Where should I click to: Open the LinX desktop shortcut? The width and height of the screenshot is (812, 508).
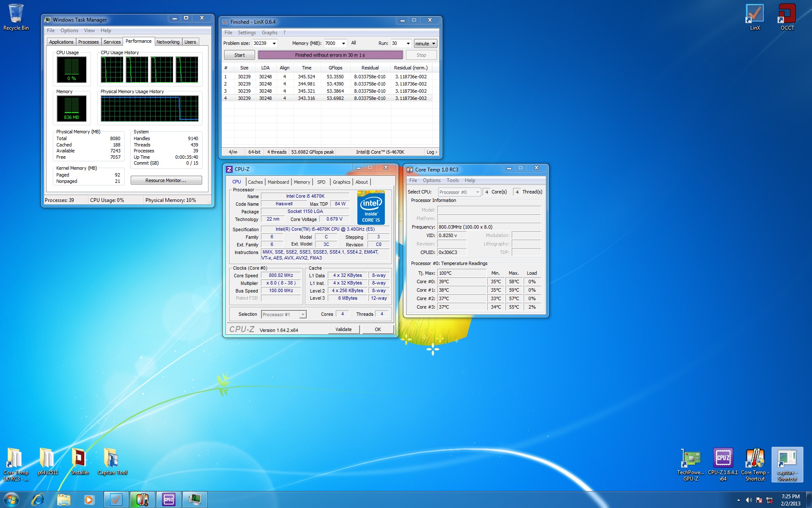point(755,16)
